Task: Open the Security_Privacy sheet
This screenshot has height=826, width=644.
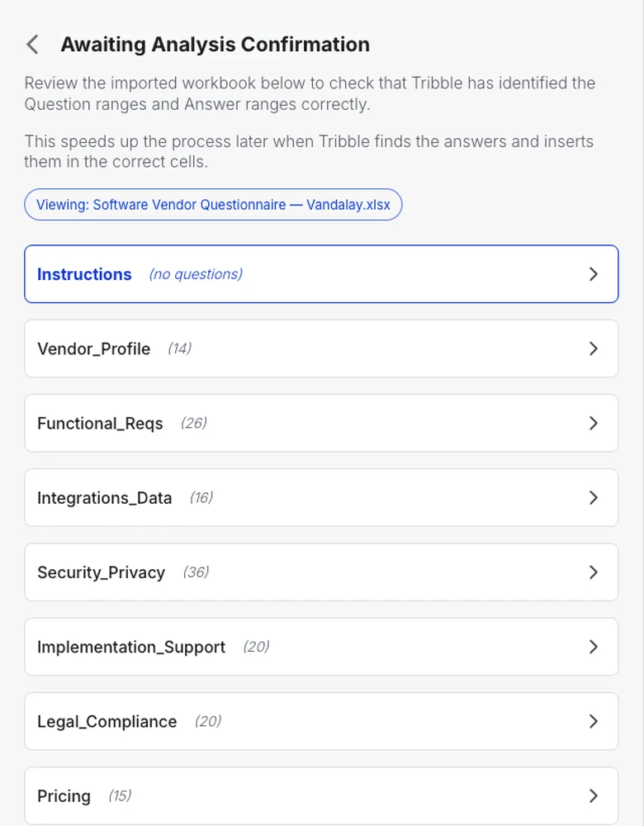Action: [321, 572]
